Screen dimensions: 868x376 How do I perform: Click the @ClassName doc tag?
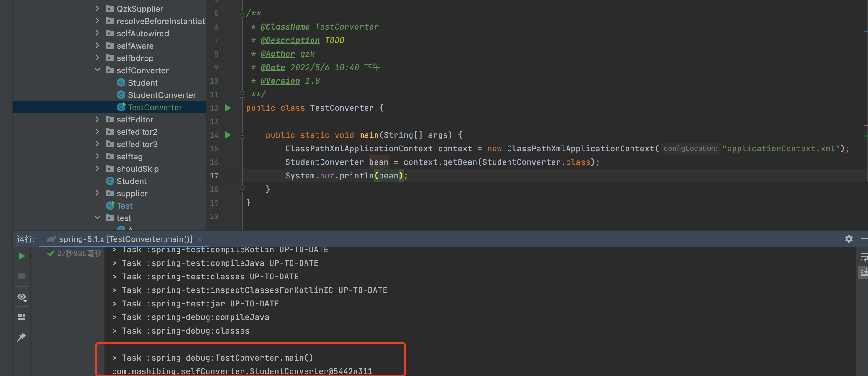click(x=285, y=27)
